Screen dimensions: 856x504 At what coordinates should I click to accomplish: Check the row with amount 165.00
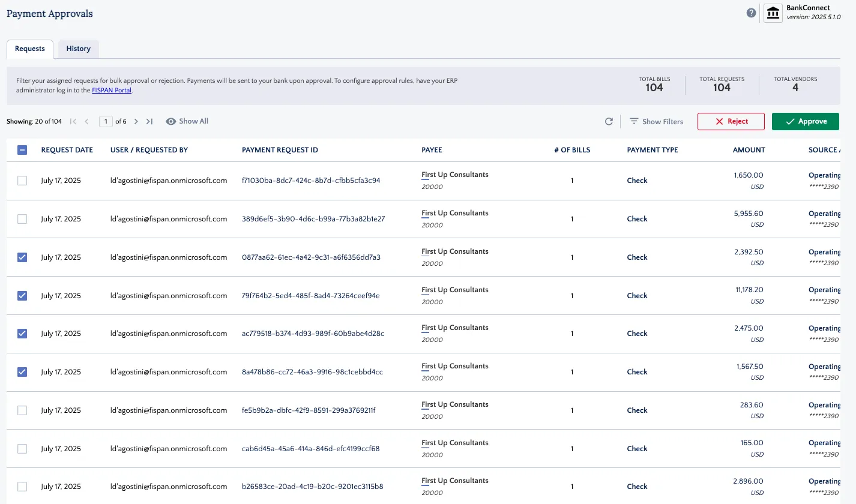tap(22, 449)
